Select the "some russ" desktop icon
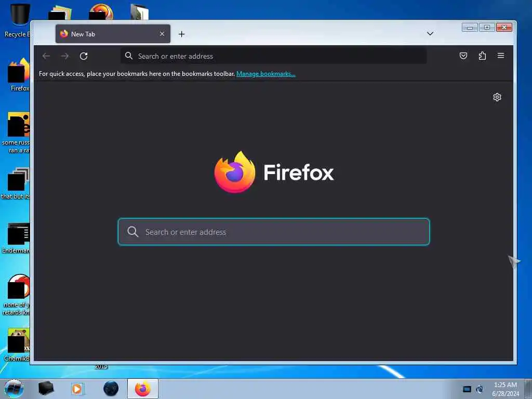 (17, 133)
